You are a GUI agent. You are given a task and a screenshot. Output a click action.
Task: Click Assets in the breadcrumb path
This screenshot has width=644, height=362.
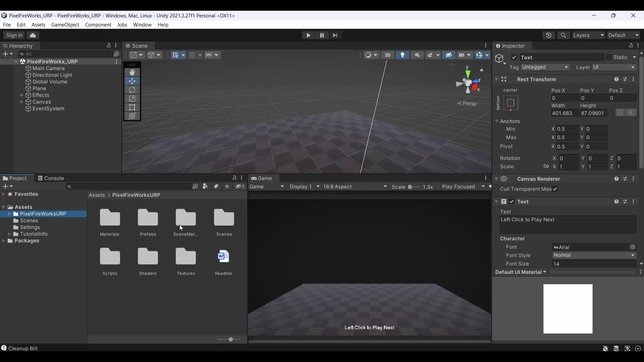click(x=97, y=195)
